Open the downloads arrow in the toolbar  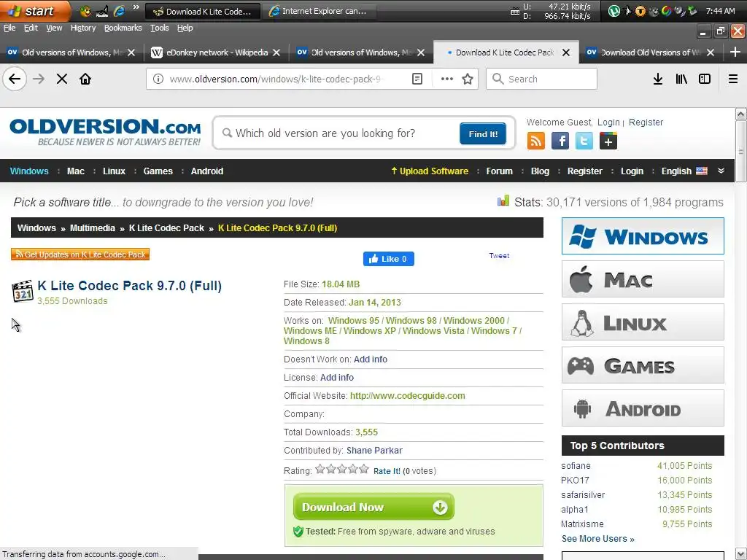tap(658, 79)
